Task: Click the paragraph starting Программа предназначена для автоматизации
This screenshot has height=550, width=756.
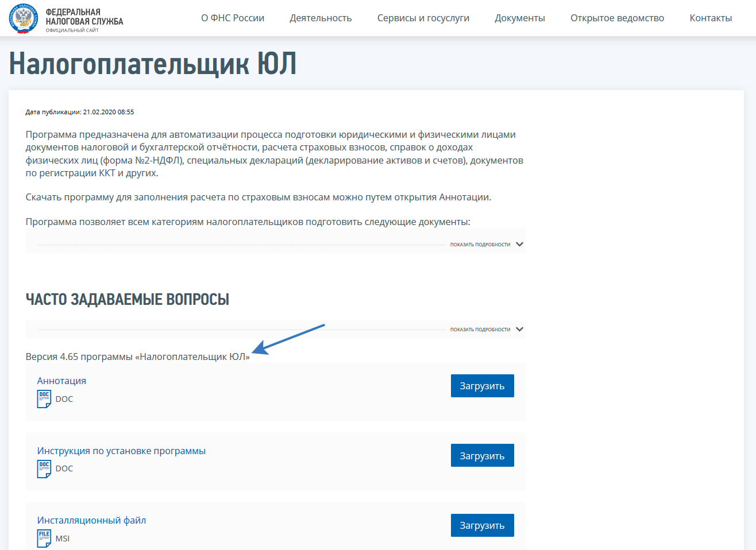Action: pyautogui.click(x=275, y=154)
